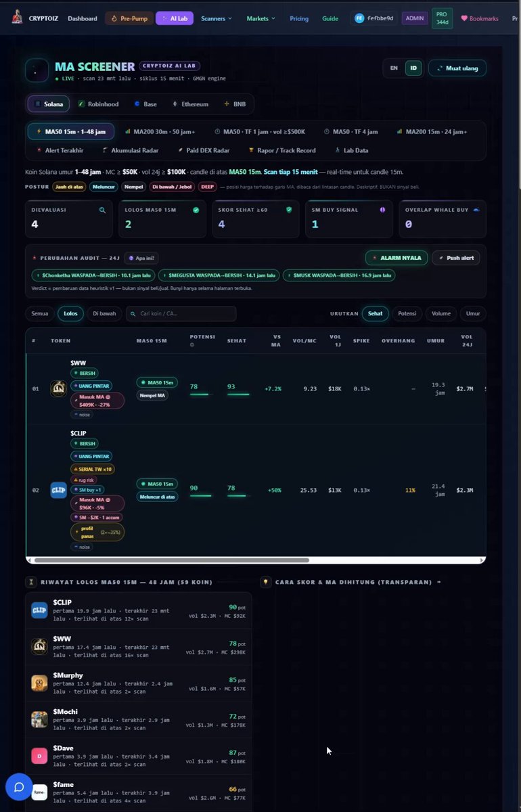The height and width of the screenshot is (812, 521).
Task: Click whale icon in Overlap Whale Buy card
Action: point(476,210)
